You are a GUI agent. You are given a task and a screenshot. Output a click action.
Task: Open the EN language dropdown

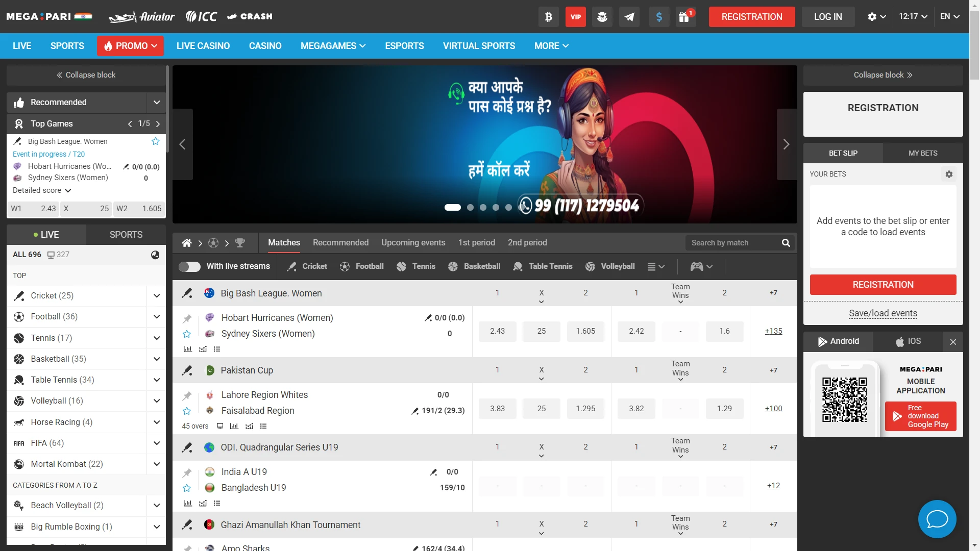pos(950,16)
